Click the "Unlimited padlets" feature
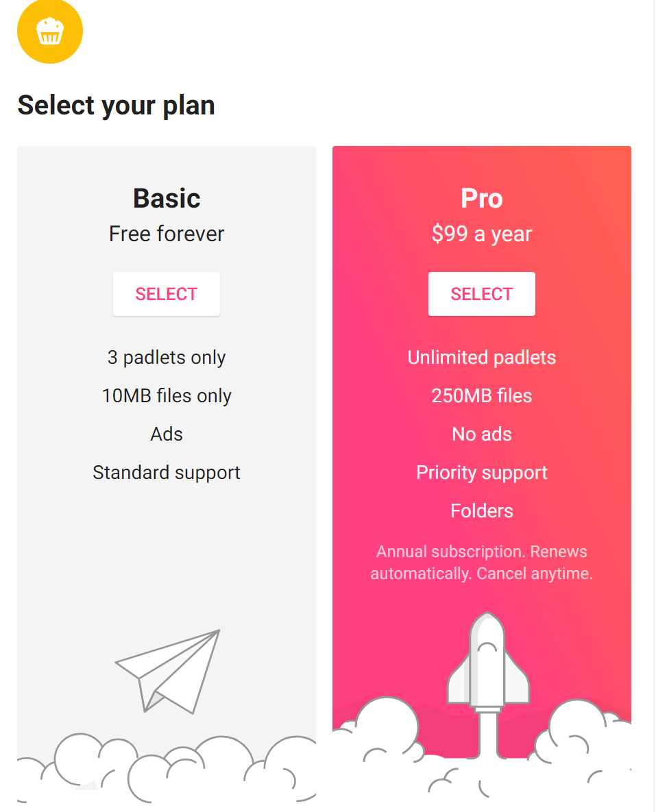 click(x=481, y=357)
